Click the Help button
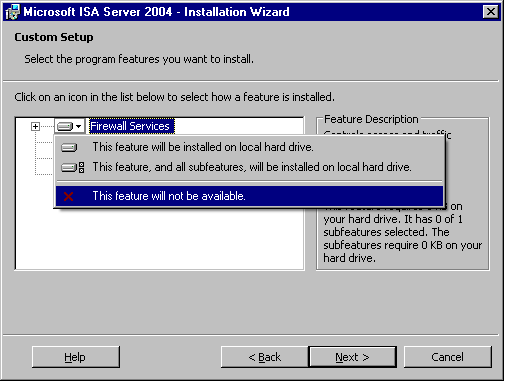 click(x=76, y=357)
